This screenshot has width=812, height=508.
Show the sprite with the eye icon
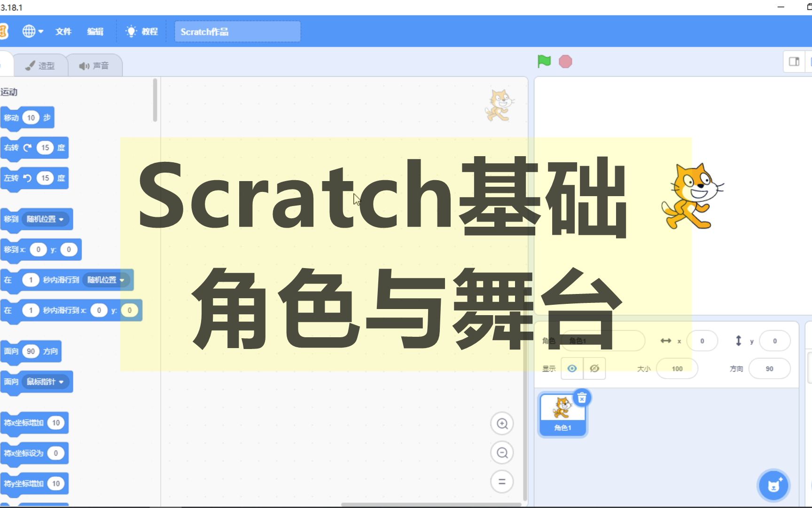tap(572, 368)
